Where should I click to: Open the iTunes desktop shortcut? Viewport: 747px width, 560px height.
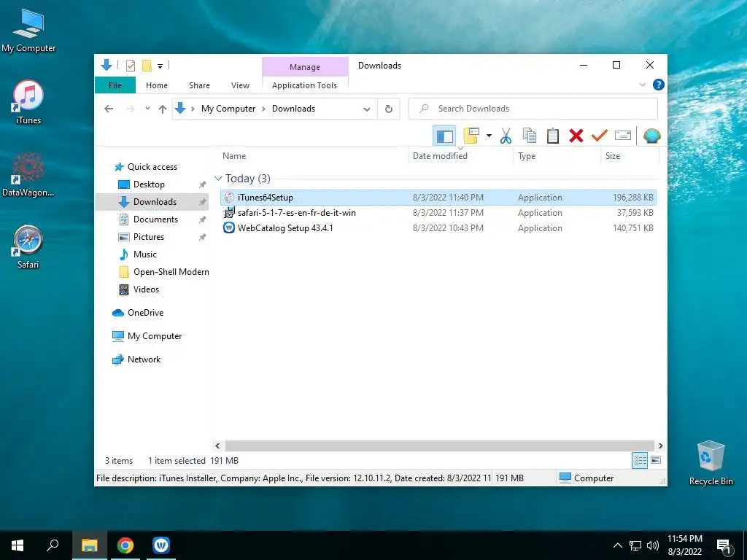click(x=28, y=102)
